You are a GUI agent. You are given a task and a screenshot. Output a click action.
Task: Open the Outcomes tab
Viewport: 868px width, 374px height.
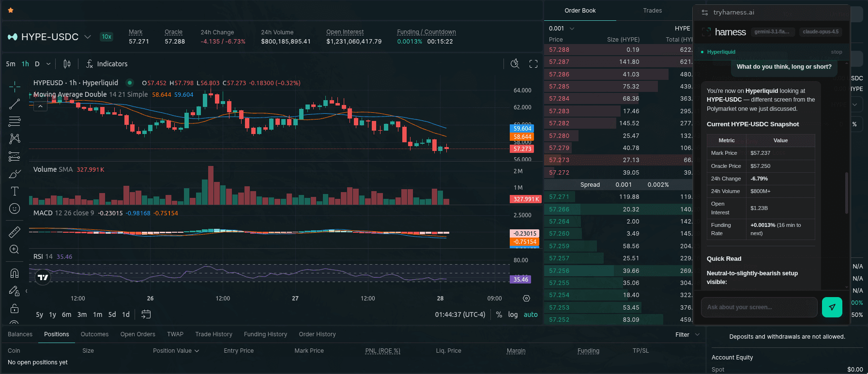94,334
